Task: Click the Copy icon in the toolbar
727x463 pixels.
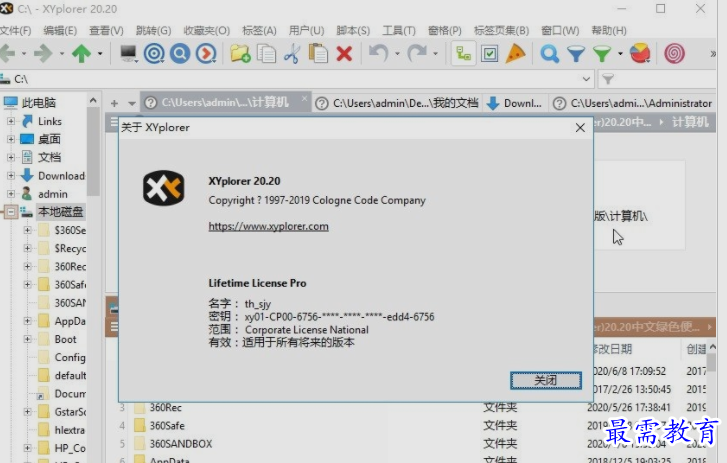Action: pos(266,54)
